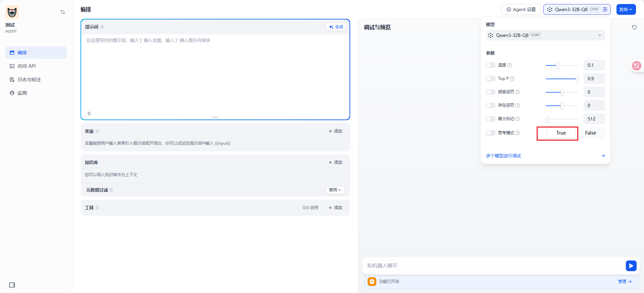Click 多个模型进行调试 link
This screenshot has height=293, width=644.
click(503, 156)
